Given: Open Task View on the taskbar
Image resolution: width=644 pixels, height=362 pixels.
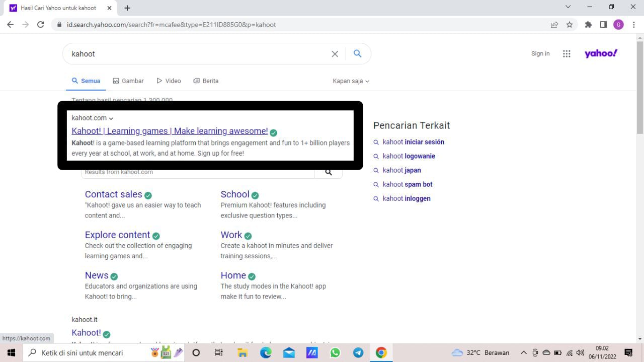Looking at the screenshot, I should click(x=218, y=352).
